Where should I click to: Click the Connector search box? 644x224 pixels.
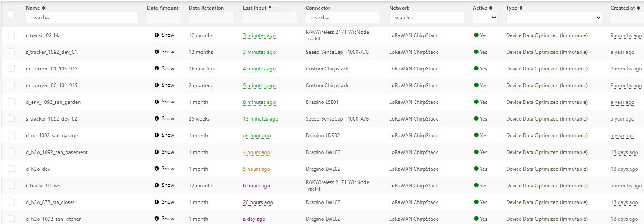pos(343,18)
